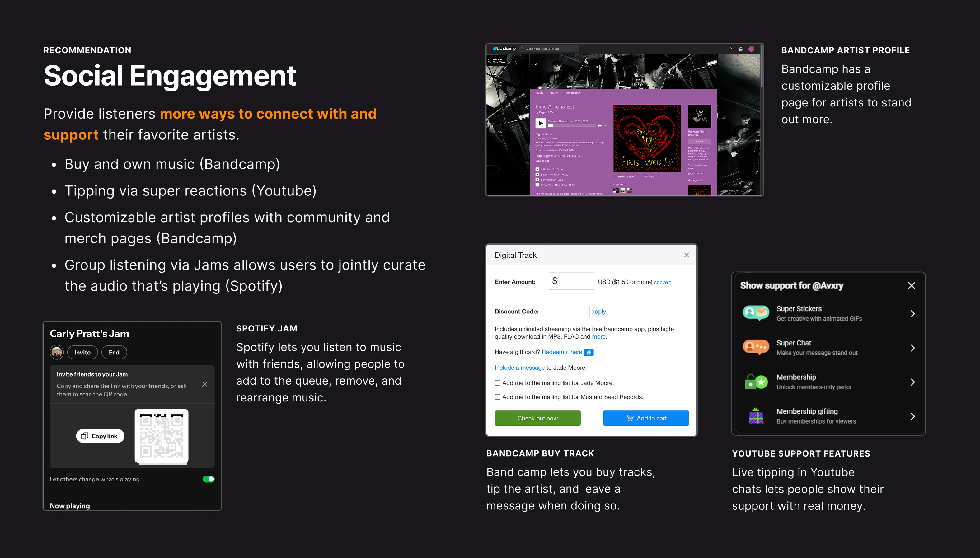Dismiss the Invite friends to your Jam banner
Viewport: 980px width, 558px height.
pos(204,384)
